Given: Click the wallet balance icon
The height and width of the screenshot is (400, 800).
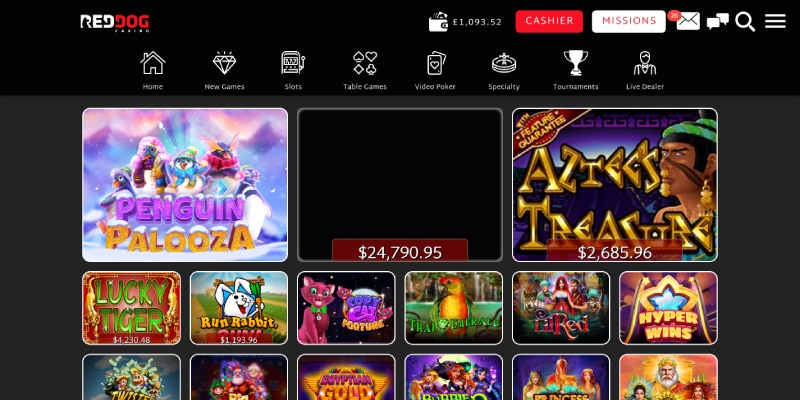Looking at the screenshot, I should tap(438, 22).
